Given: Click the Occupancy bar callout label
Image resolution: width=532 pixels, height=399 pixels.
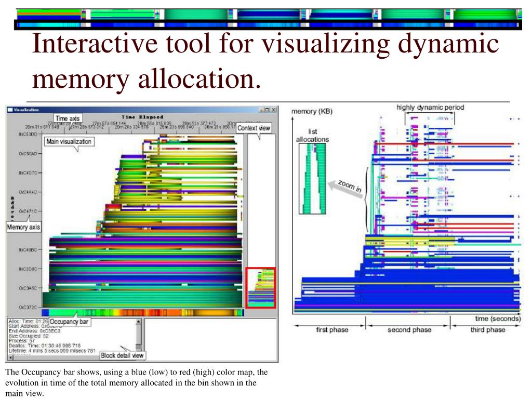Looking at the screenshot, I should (x=70, y=322).
